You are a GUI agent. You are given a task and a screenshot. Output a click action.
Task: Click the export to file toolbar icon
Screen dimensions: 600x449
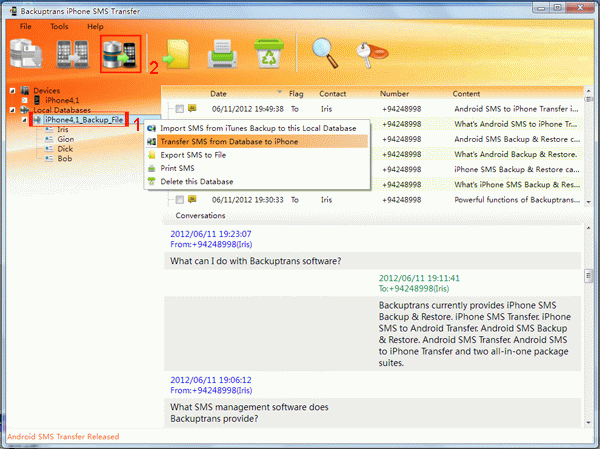[x=176, y=54]
